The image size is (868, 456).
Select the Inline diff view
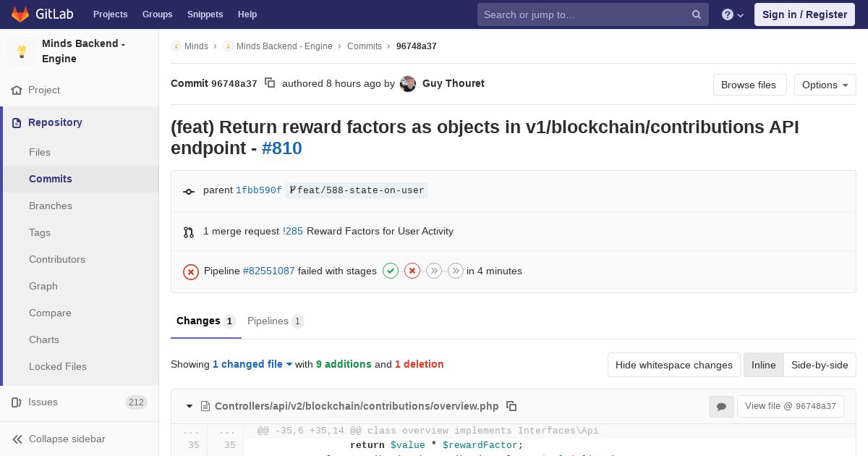pos(763,365)
